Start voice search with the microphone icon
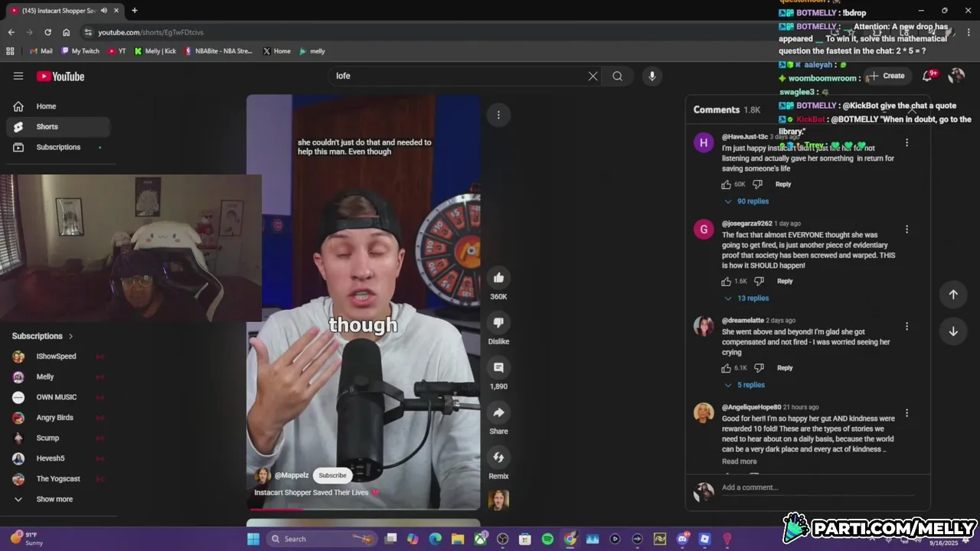Viewport: 980px width, 551px height. tap(652, 76)
